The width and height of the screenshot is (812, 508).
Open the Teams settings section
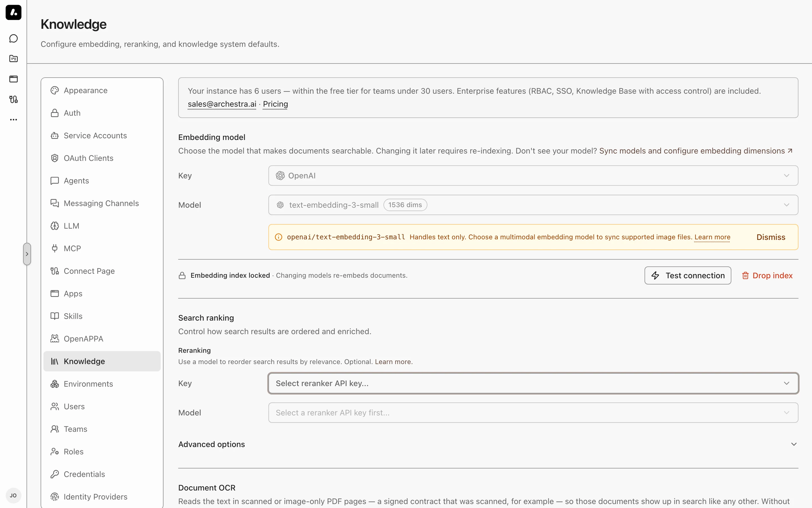point(102,429)
